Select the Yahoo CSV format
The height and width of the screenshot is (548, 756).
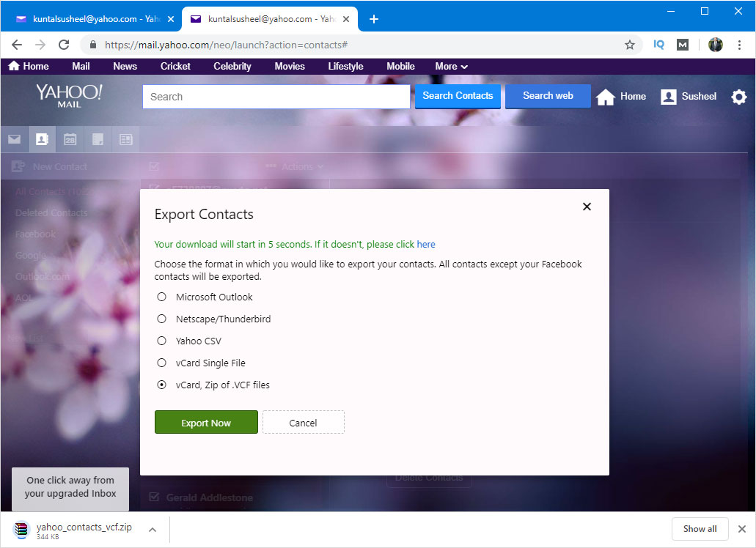161,341
